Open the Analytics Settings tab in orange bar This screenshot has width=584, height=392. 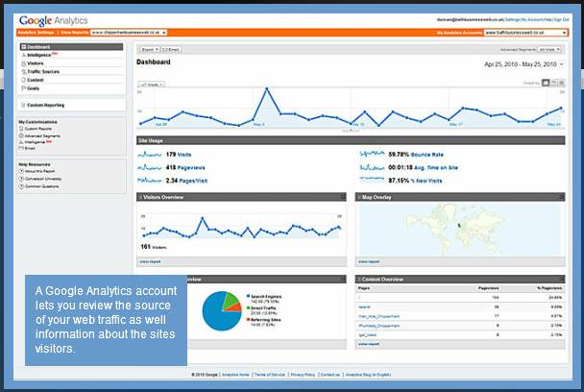[x=36, y=33]
